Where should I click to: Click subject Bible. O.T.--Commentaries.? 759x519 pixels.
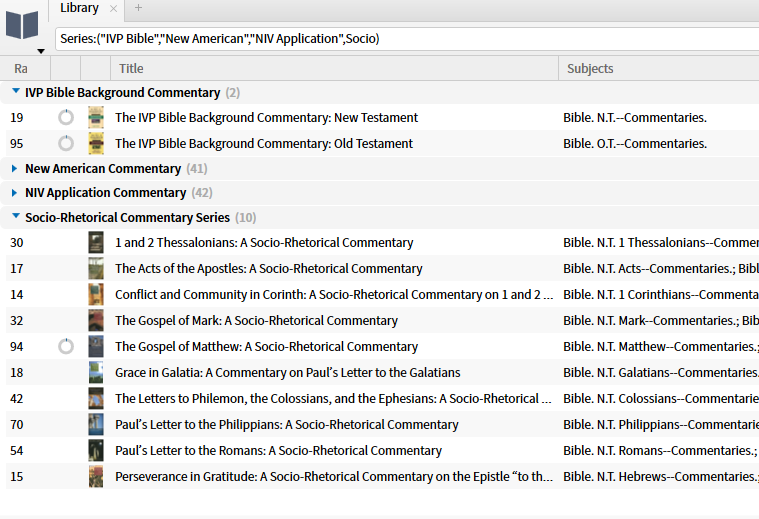pos(635,143)
